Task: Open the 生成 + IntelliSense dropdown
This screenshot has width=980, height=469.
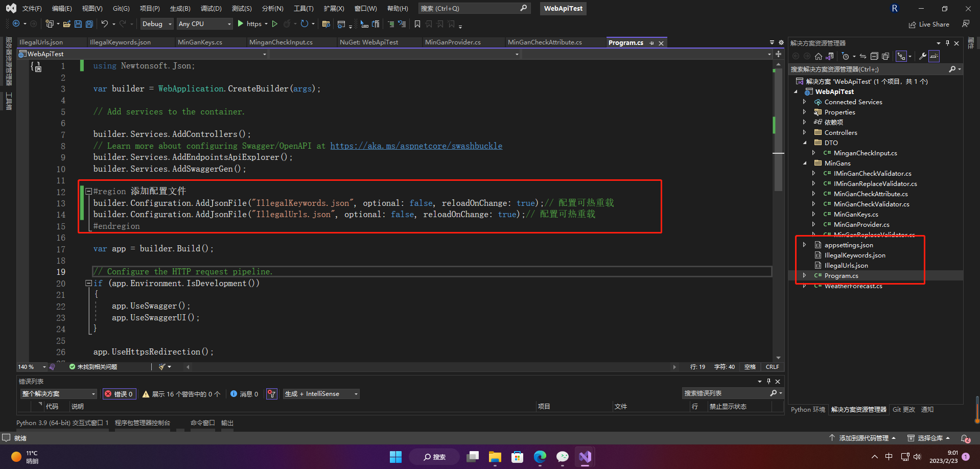Action: tap(321, 394)
